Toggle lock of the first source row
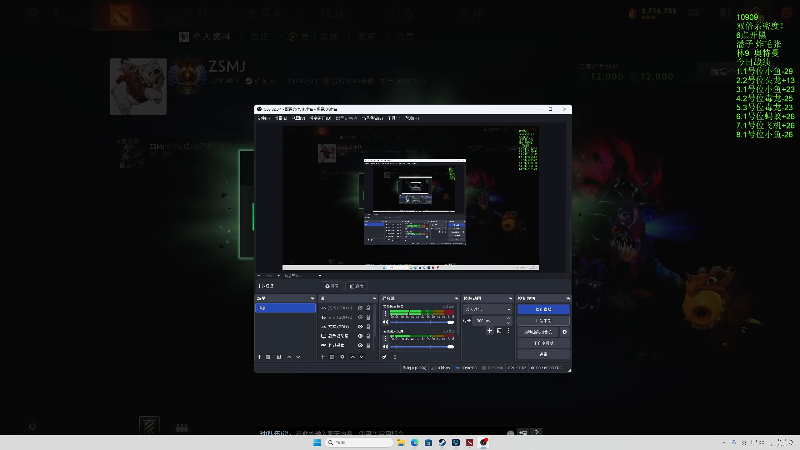The height and width of the screenshot is (450, 800). [368, 308]
